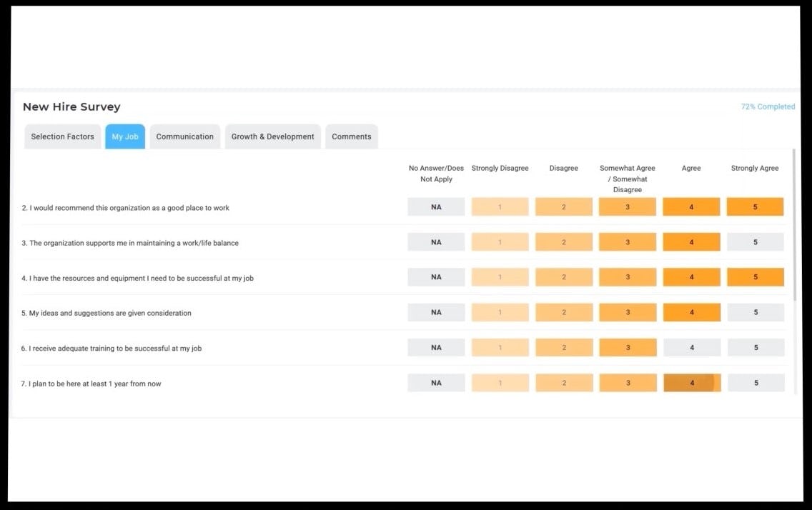Pick Strongly Agree for ideas and suggestions

point(755,312)
